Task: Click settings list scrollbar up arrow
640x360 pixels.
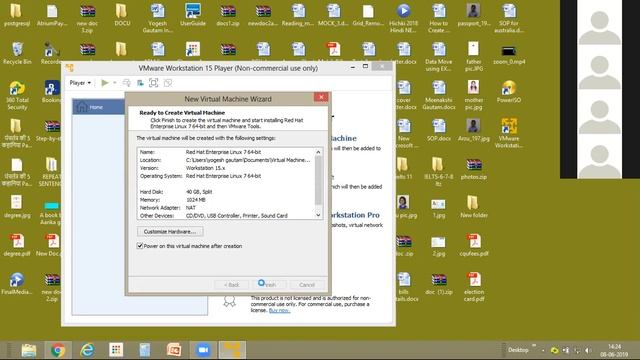Action: click(318, 152)
